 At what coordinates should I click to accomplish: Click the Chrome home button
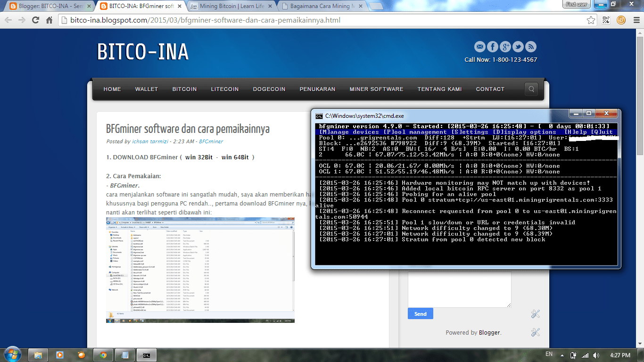pyautogui.click(x=49, y=20)
